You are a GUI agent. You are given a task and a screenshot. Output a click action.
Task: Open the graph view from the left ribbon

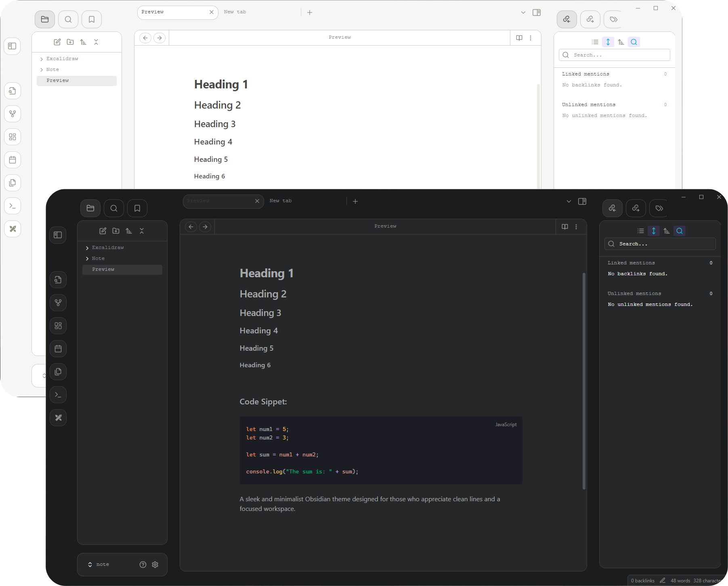[58, 303]
